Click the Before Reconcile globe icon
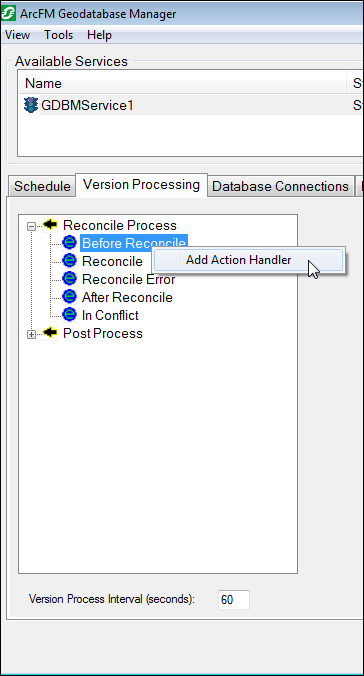This screenshot has height=676, width=364. pos(69,242)
